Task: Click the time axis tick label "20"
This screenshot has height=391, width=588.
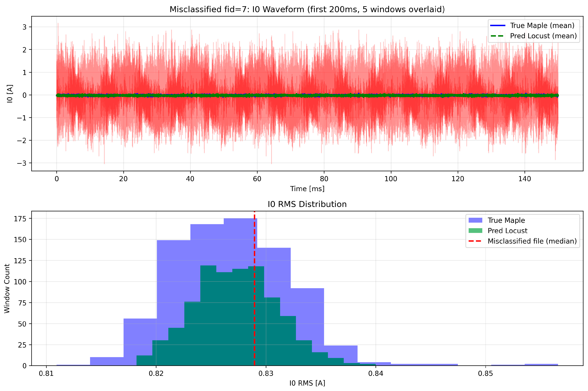Action: pyautogui.click(x=123, y=179)
